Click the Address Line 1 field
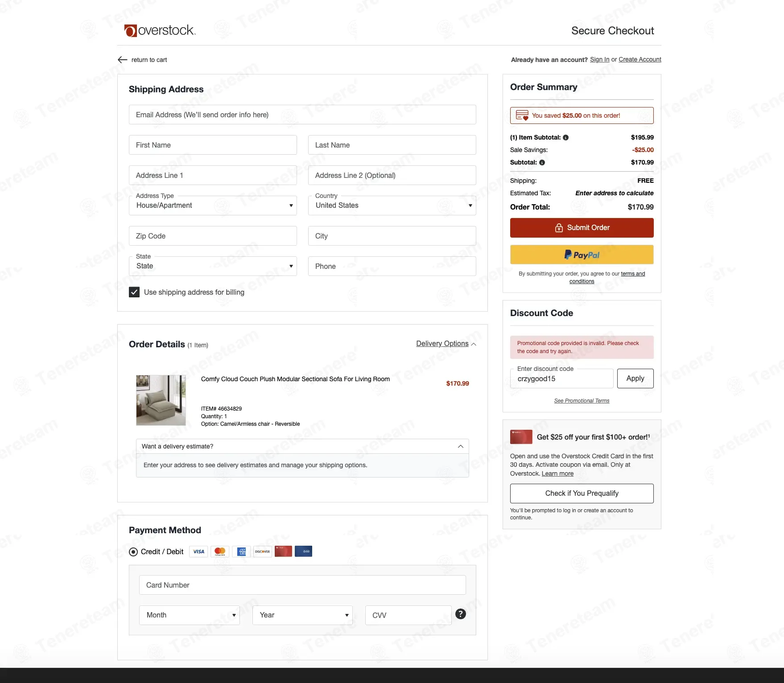This screenshot has width=784, height=683. [x=213, y=175]
